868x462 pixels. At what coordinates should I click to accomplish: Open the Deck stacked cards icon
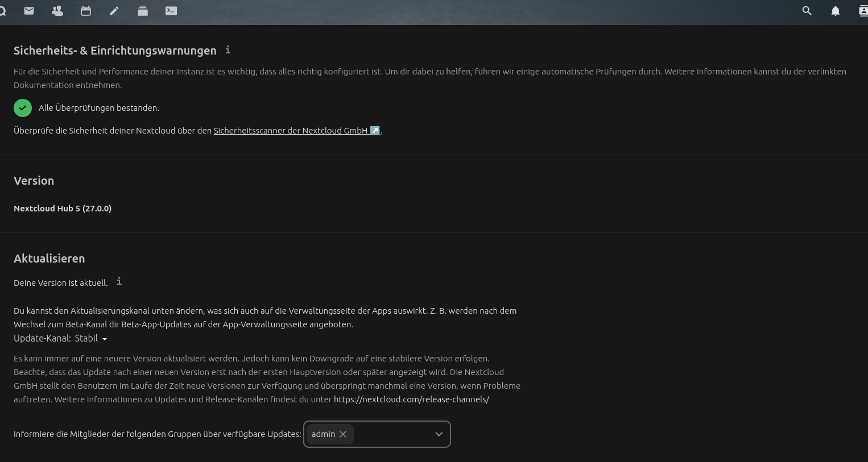pos(143,11)
